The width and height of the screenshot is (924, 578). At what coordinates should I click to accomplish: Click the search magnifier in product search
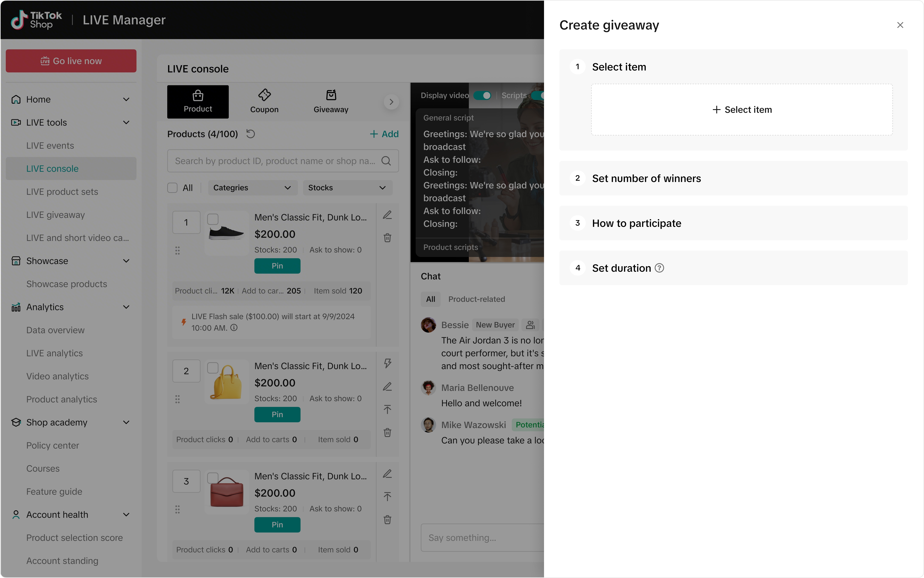(386, 161)
